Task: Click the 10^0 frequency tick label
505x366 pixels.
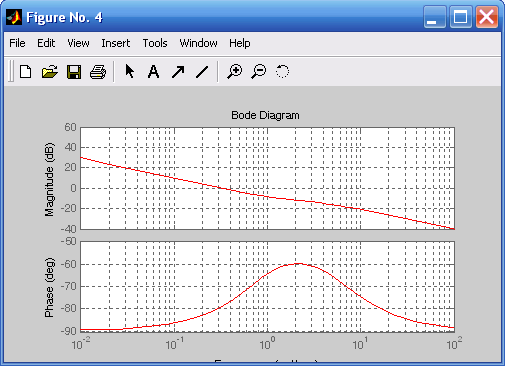Action: click(x=267, y=344)
